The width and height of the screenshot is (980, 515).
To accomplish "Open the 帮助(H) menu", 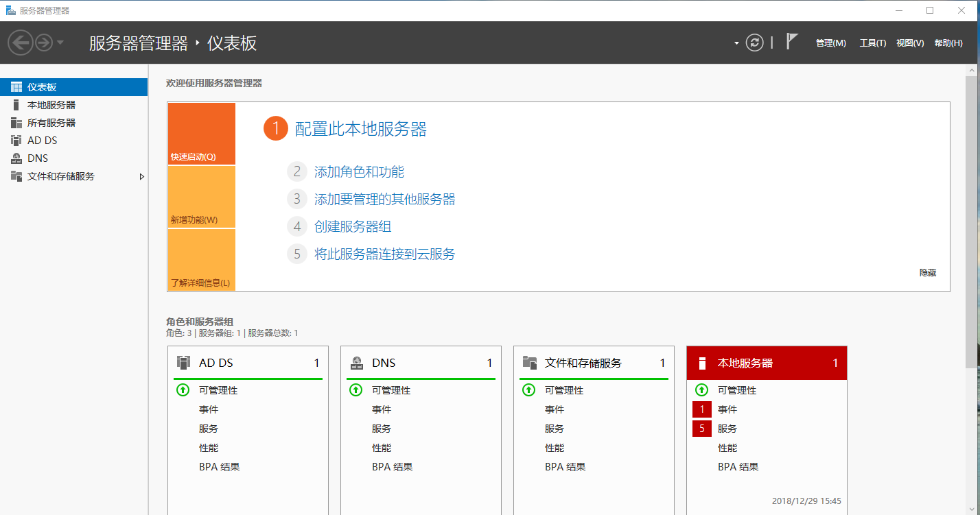I will point(948,43).
